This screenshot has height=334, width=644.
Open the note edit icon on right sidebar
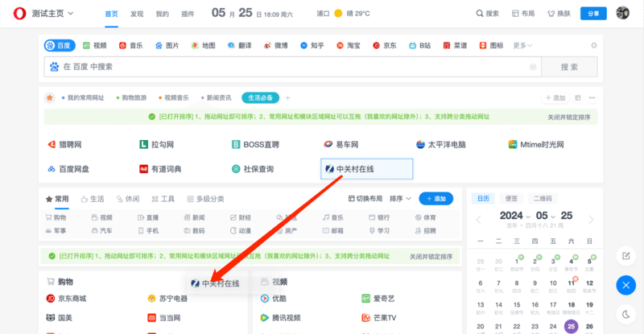tap(626, 256)
